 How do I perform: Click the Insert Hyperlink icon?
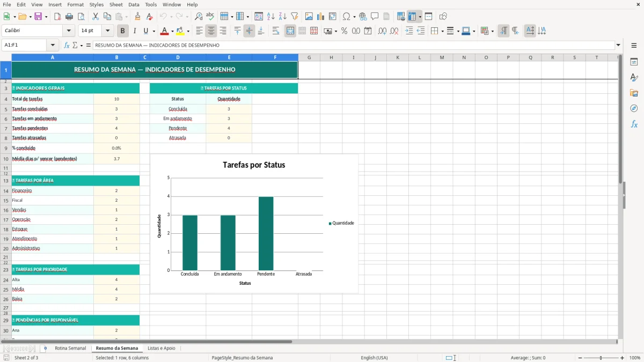click(x=363, y=17)
